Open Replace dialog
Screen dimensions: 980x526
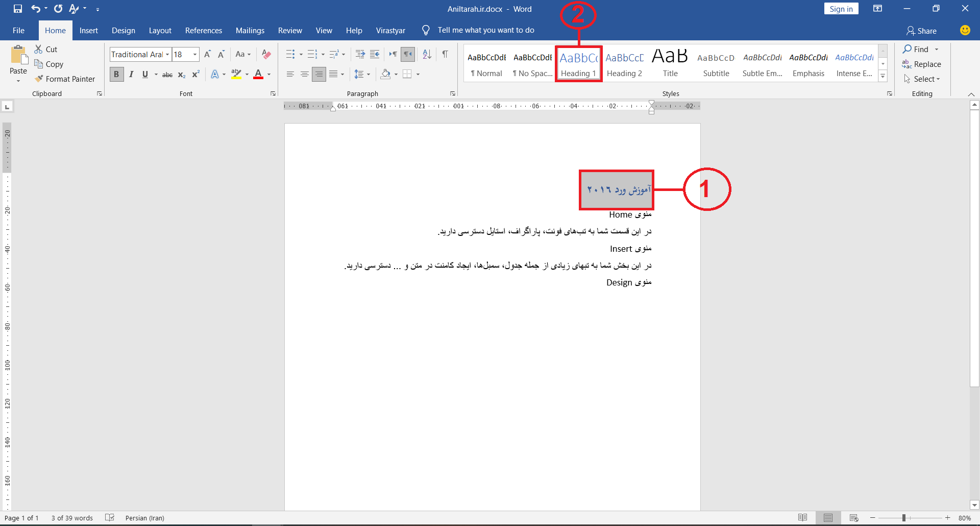click(x=921, y=64)
